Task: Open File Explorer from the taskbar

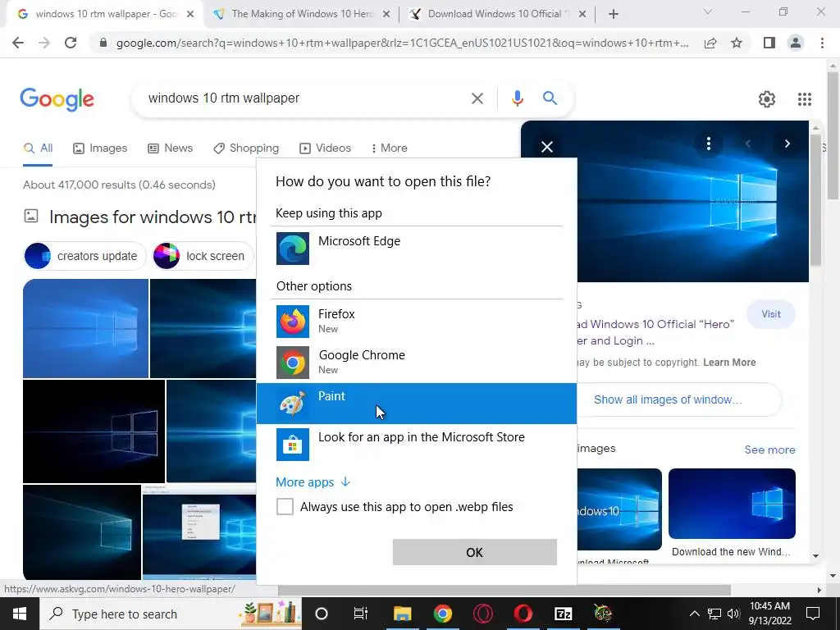Action: coord(402,614)
